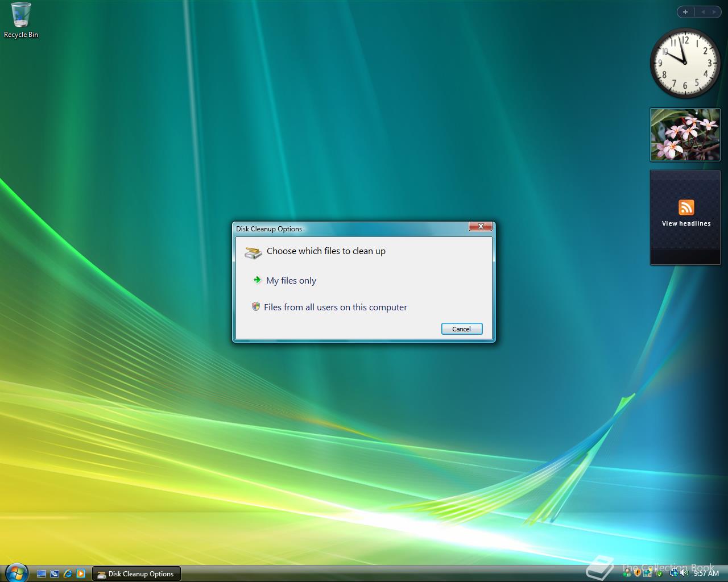Open the Windows Start orb
The height and width of the screenshot is (582, 728).
click(16, 572)
